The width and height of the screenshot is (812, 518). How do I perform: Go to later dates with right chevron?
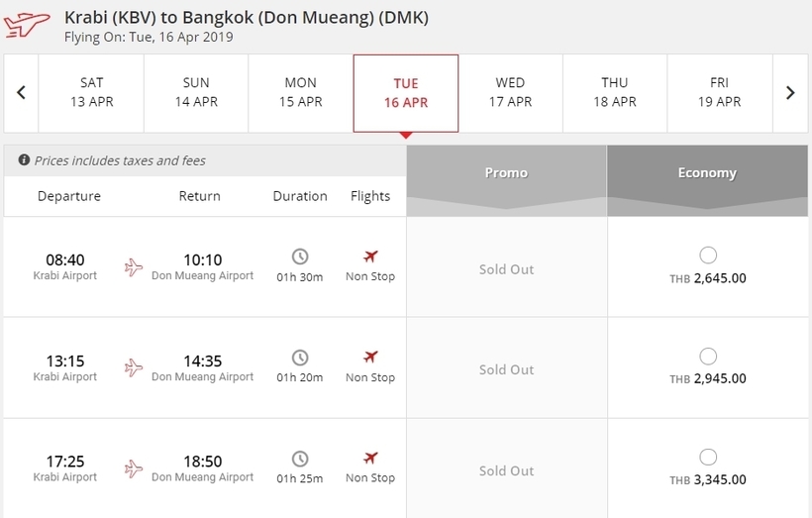tap(790, 93)
